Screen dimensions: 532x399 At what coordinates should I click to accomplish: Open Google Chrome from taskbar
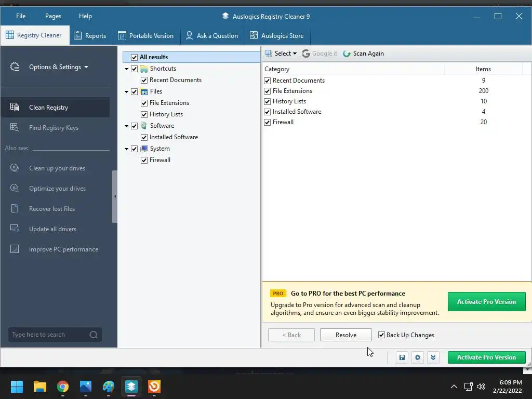tap(63, 387)
